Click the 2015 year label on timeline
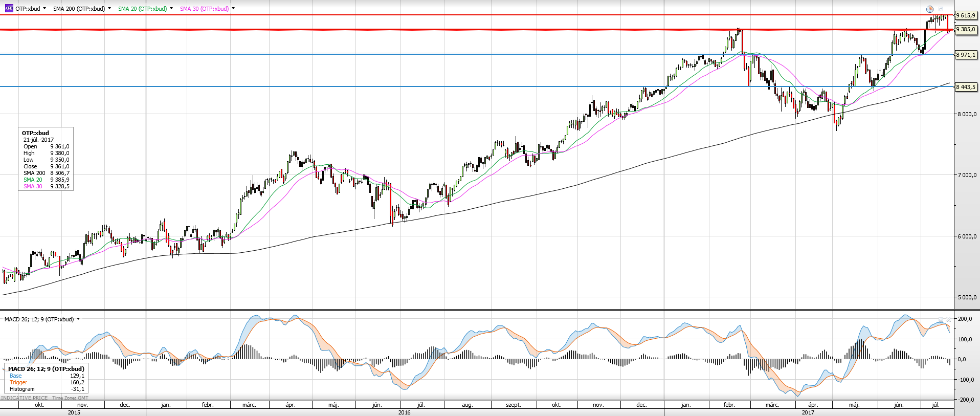Screen dimensions: 980x416 tap(74, 412)
